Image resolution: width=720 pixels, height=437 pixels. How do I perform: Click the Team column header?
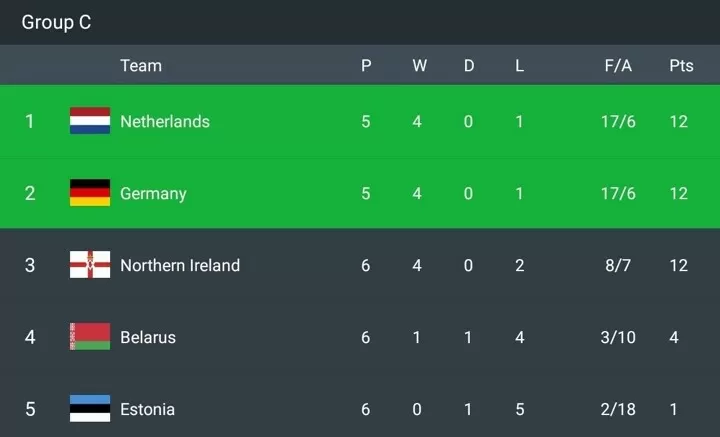click(141, 66)
